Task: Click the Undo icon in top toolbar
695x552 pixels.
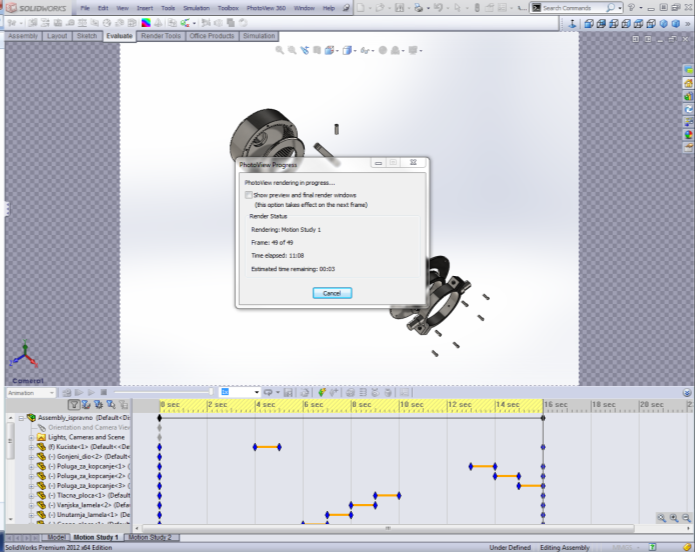Action: point(438,8)
